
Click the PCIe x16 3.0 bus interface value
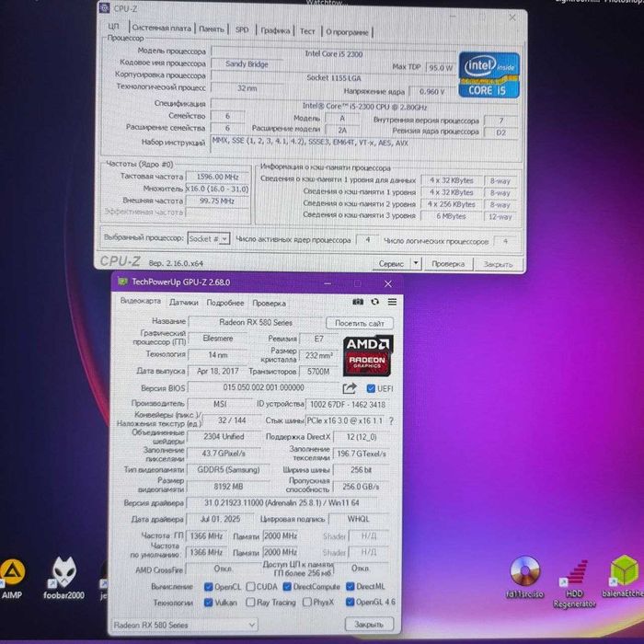(x=345, y=420)
